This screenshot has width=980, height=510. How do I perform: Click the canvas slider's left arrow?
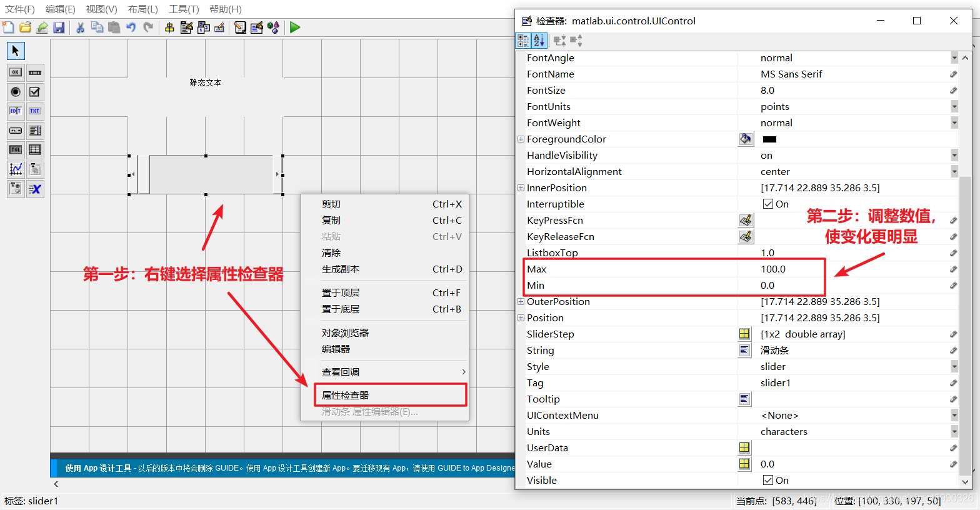pyautogui.click(x=132, y=174)
